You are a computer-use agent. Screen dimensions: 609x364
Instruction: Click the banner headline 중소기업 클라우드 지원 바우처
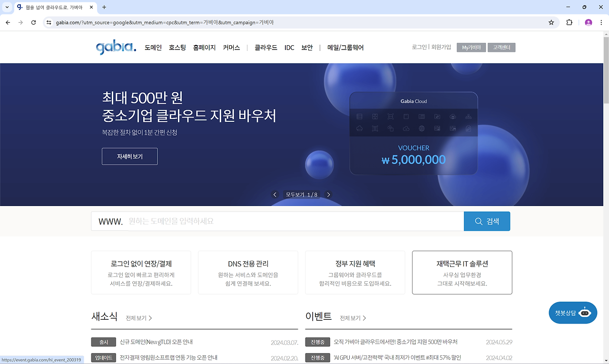pyautogui.click(x=189, y=115)
